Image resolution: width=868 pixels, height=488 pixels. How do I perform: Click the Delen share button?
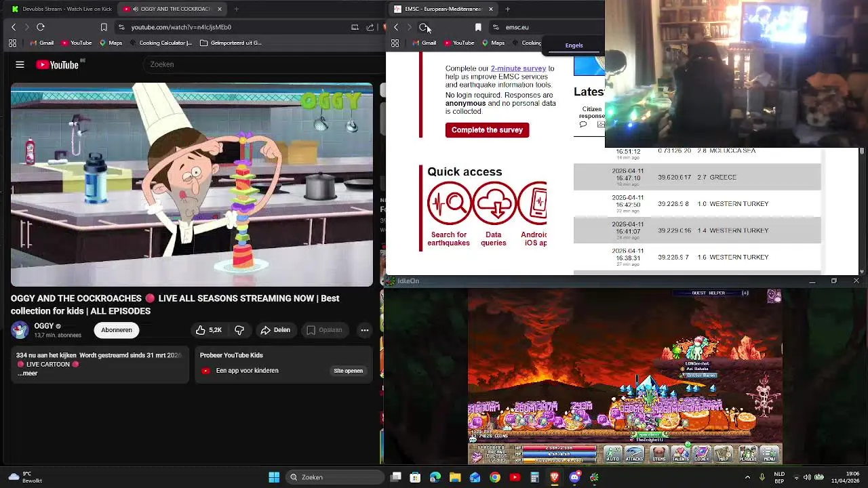(x=275, y=330)
